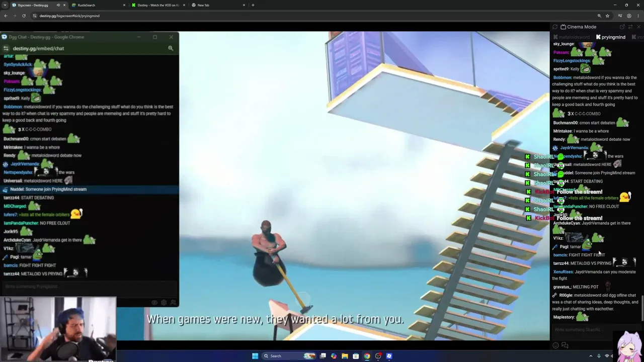Mute audio on the Bigscreen tab

click(x=58, y=5)
